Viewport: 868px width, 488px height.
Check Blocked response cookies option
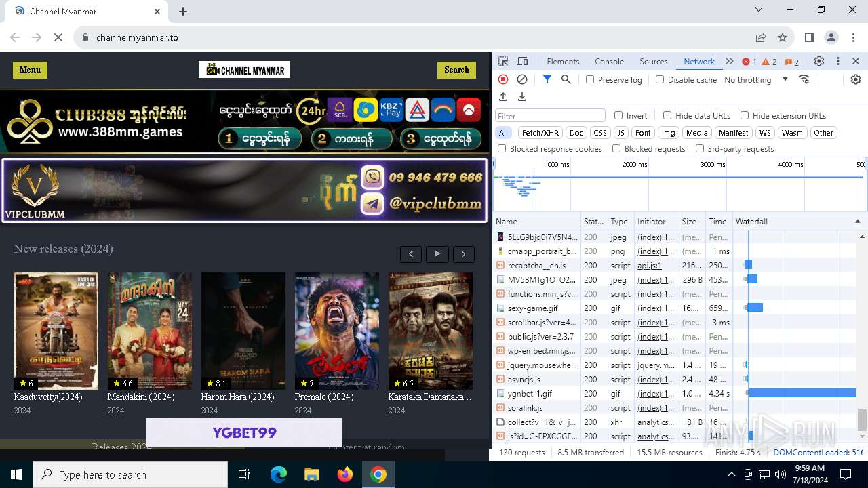point(502,148)
